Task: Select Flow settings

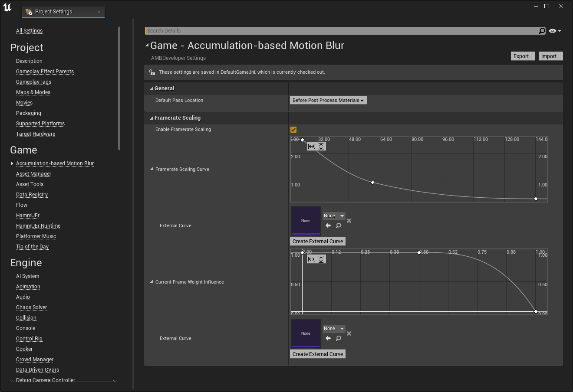Action: pyautogui.click(x=22, y=205)
